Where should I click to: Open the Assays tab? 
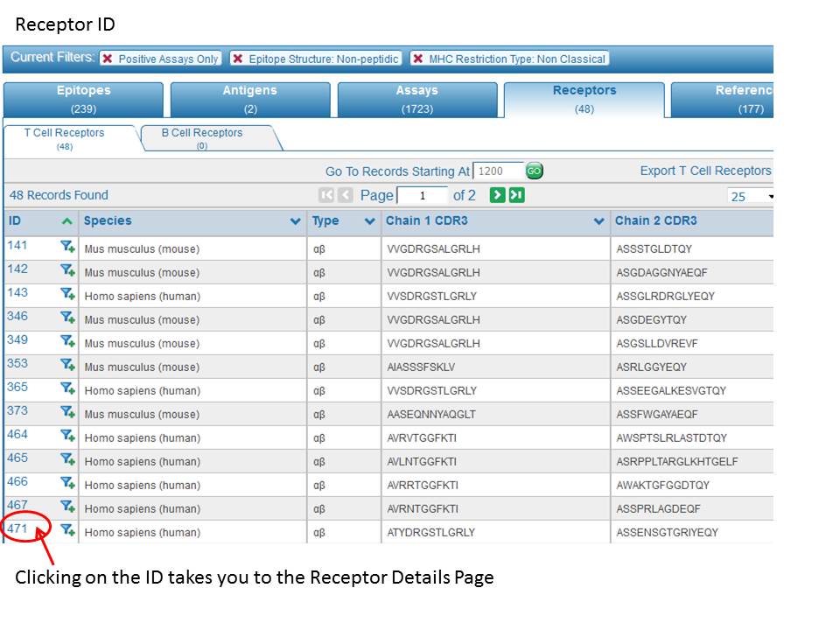click(417, 99)
